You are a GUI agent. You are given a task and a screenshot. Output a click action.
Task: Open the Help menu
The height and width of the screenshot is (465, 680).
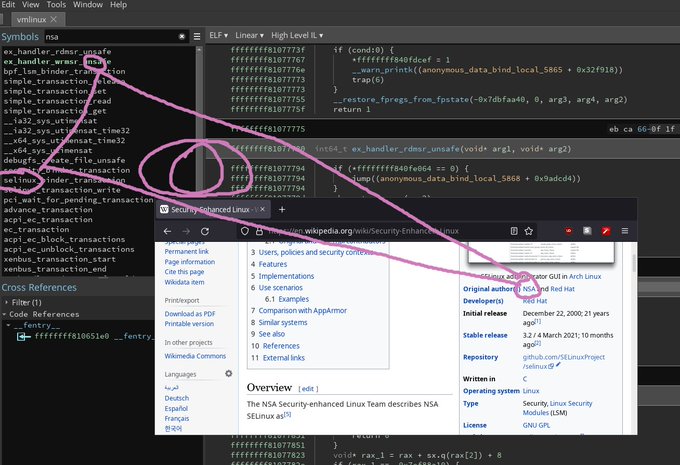point(118,5)
